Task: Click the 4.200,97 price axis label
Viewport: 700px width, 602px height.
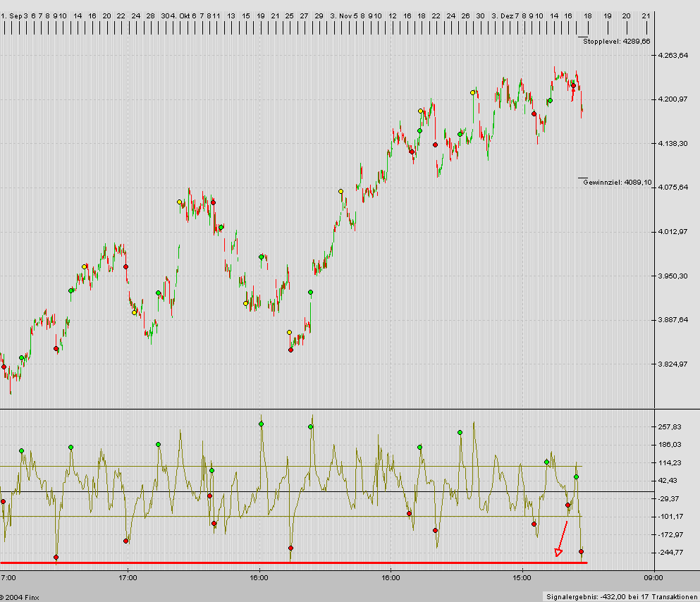Action: (x=673, y=99)
